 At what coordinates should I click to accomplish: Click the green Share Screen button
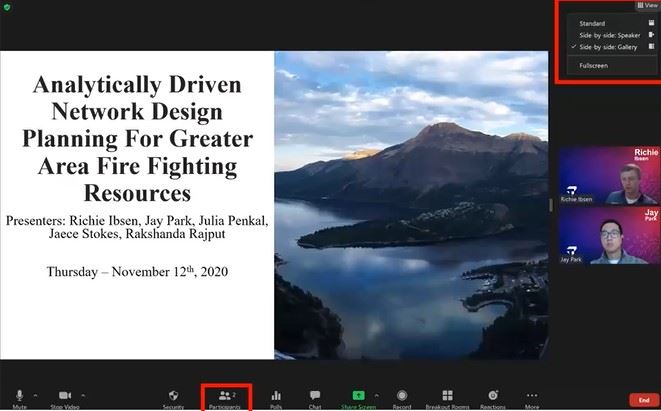(358, 399)
